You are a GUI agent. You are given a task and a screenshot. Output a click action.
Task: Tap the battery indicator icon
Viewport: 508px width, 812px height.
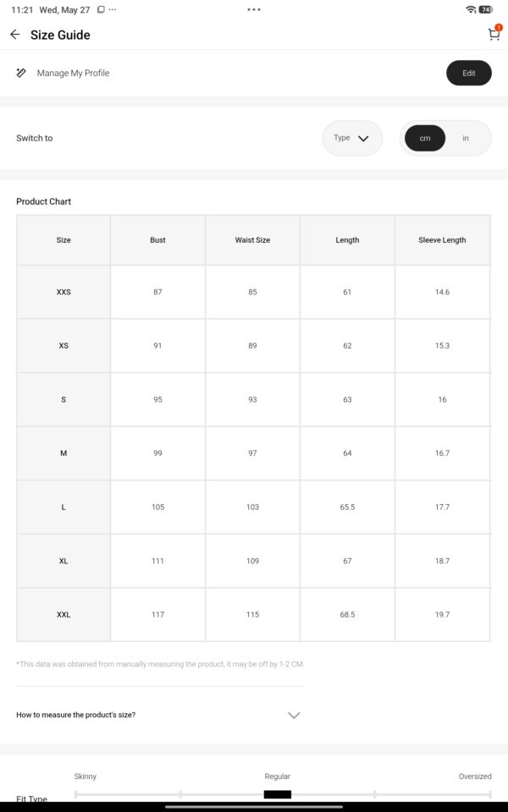click(486, 9)
